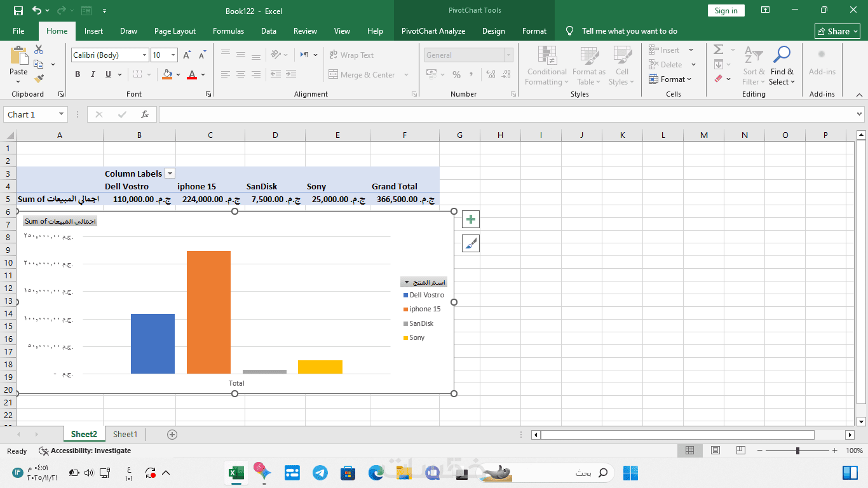Toggle Wrap Text
This screenshot has width=868, height=488.
[351, 55]
